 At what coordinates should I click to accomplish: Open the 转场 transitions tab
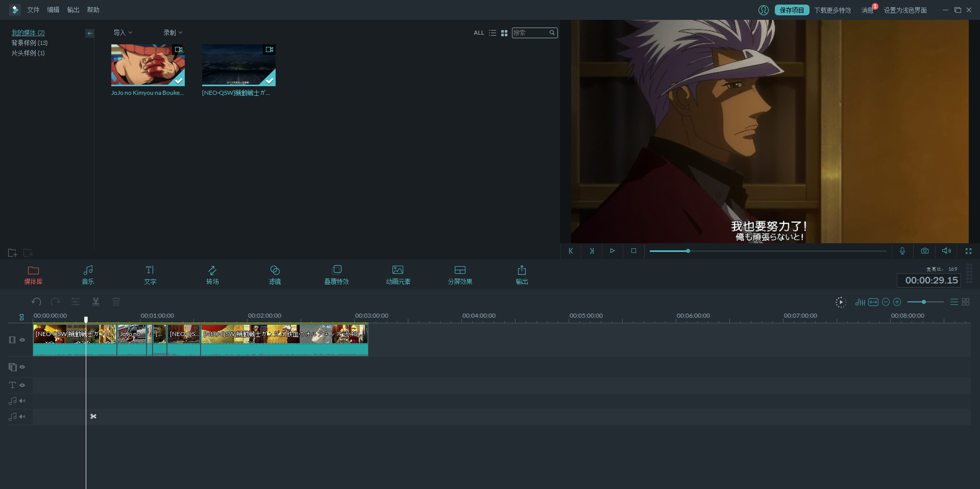click(x=212, y=275)
